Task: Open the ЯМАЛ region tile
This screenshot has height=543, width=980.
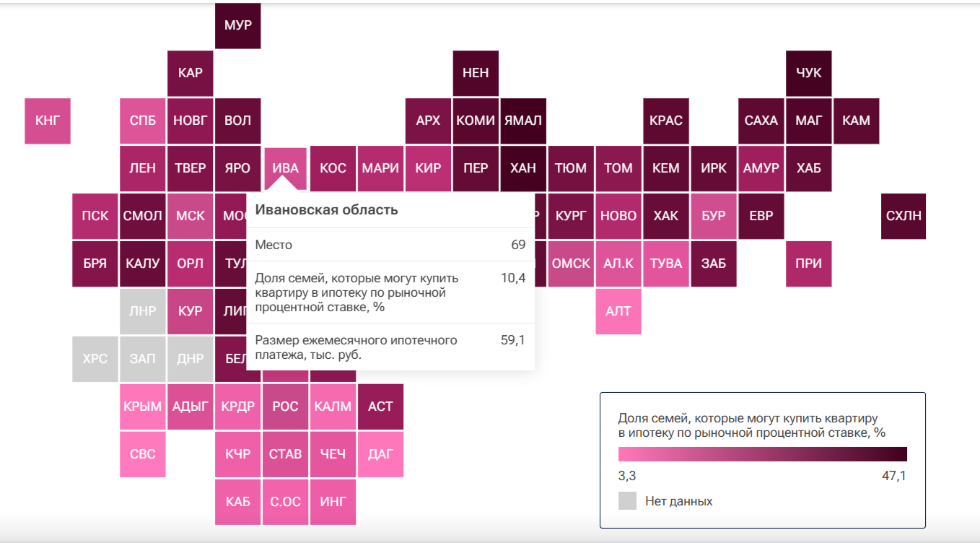Action: pos(523,121)
